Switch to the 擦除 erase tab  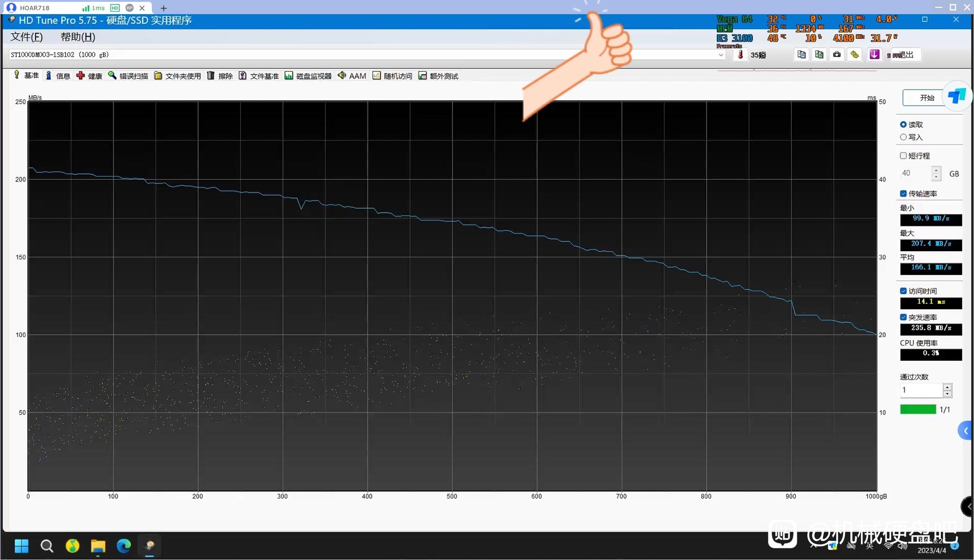click(220, 75)
